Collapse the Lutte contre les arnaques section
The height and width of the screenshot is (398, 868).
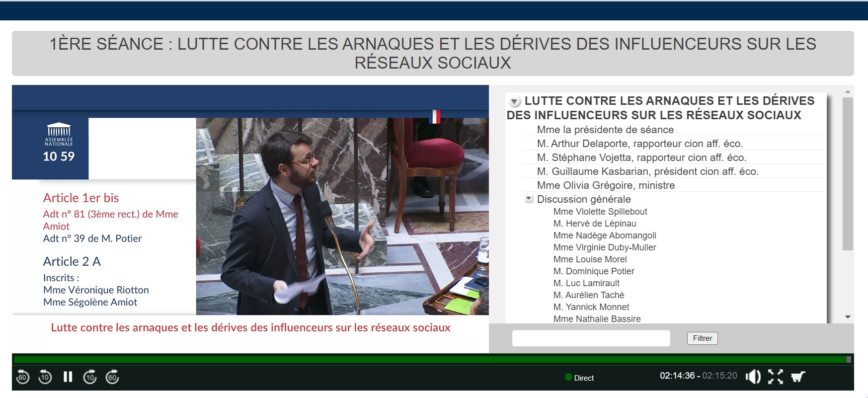515,102
